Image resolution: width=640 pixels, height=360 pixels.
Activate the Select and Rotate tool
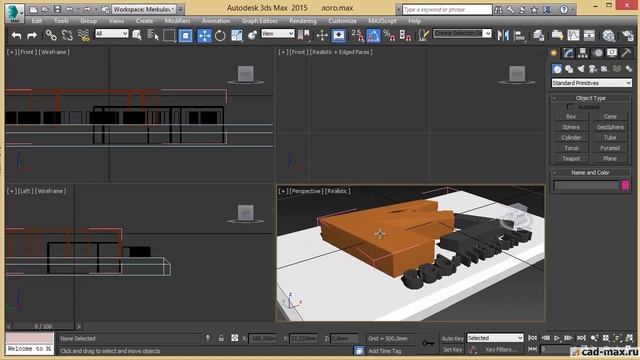tap(220, 36)
